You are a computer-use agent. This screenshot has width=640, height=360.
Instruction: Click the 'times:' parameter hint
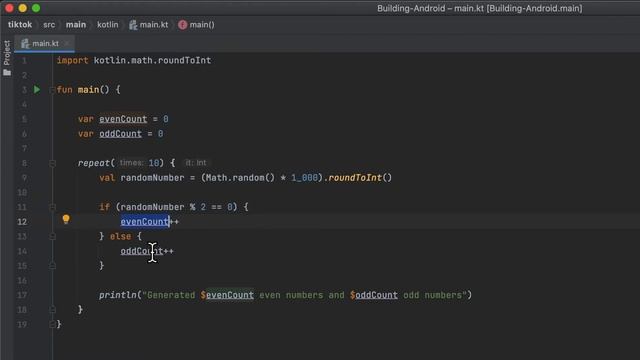coord(131,163)
